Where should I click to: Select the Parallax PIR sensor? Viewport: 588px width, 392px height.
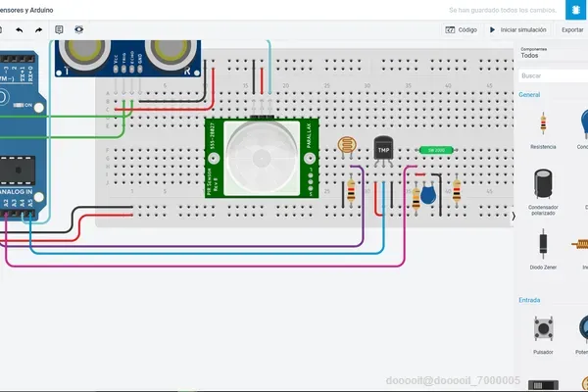click(262, 158)
